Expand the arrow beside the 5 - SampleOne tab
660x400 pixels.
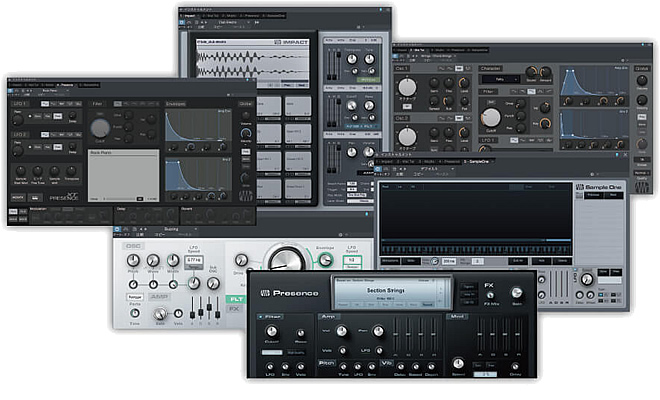(x=493, y=161)
